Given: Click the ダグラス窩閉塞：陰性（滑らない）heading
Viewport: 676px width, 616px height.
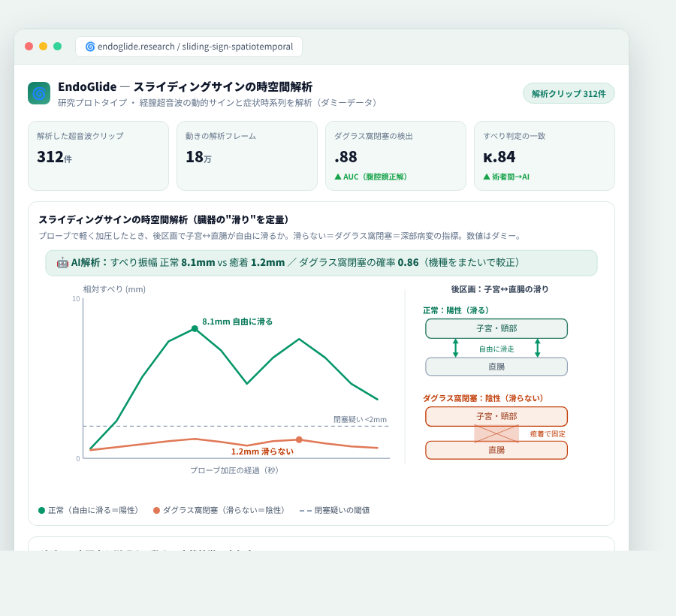Looking at the screenshot, I should [483, 398].
